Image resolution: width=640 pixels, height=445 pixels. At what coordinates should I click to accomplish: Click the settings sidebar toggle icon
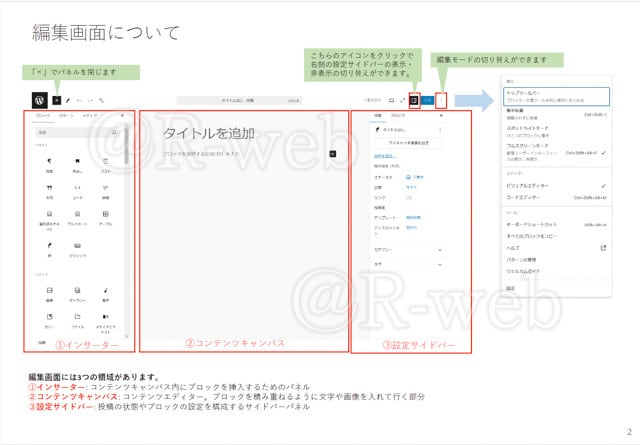point(414,100)
